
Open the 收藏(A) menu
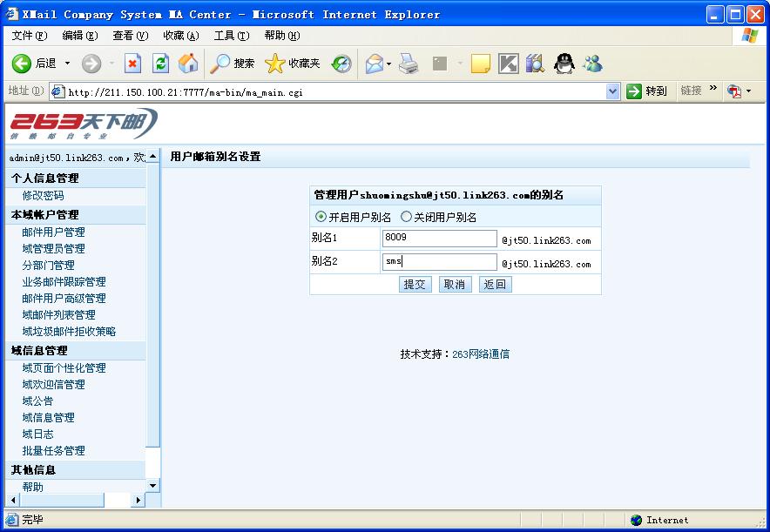pyautogui.click(x=180, y=36)
